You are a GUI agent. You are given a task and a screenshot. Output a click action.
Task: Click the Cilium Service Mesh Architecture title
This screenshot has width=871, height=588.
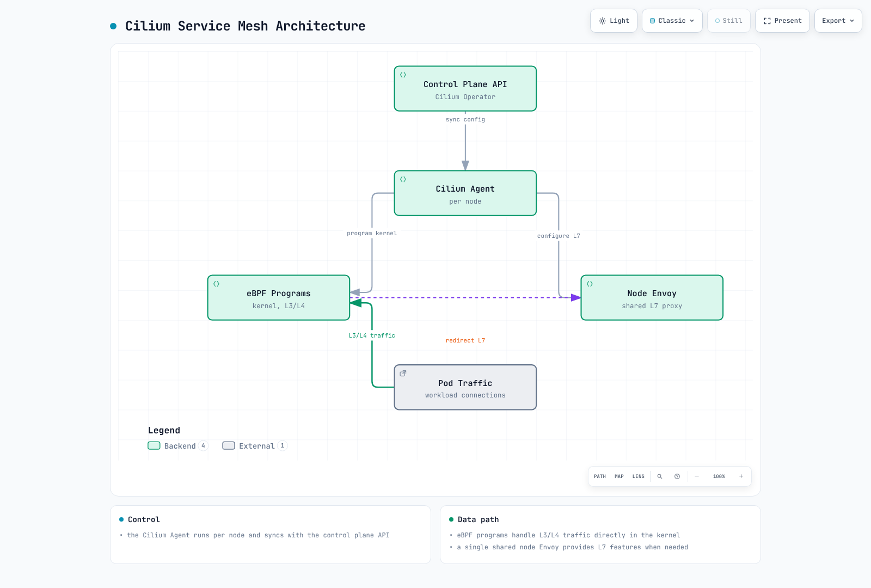[246, 26]
